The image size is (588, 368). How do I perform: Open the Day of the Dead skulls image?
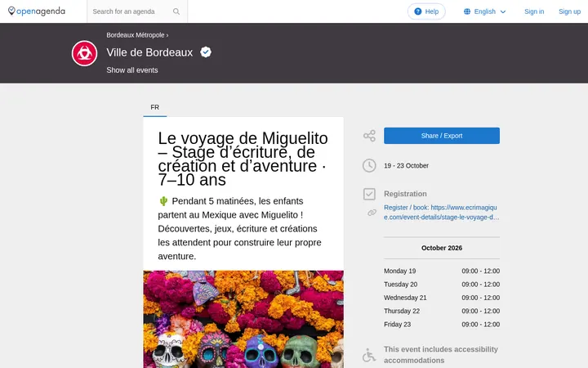point(243,319)
